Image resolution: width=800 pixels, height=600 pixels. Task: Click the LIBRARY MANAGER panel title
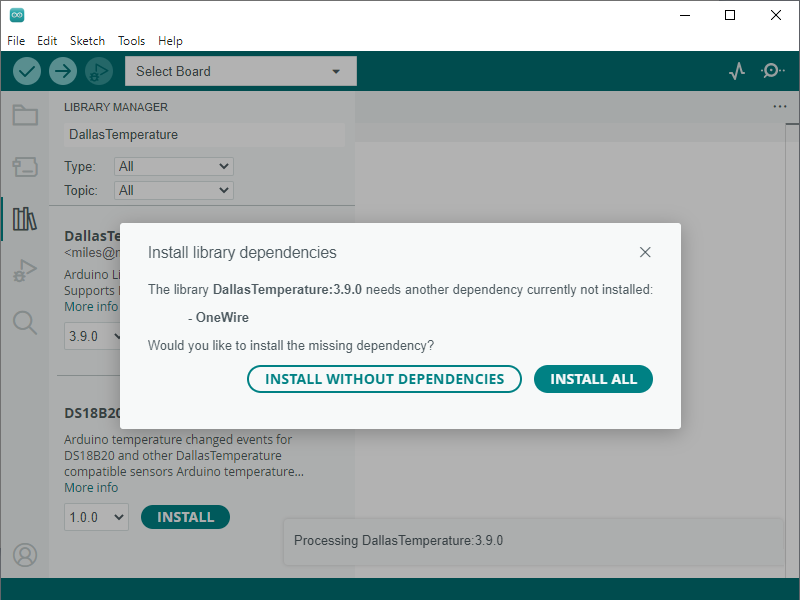(x=116, y=107)
